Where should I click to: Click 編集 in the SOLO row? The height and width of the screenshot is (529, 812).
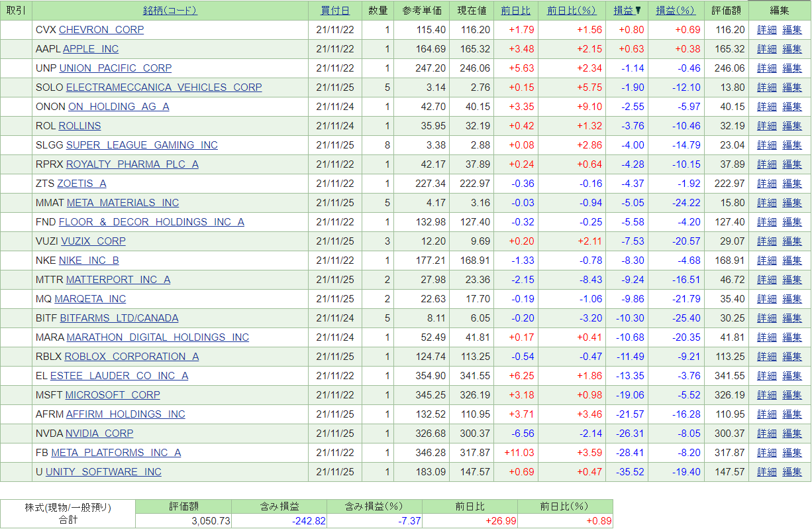point(792,88)
